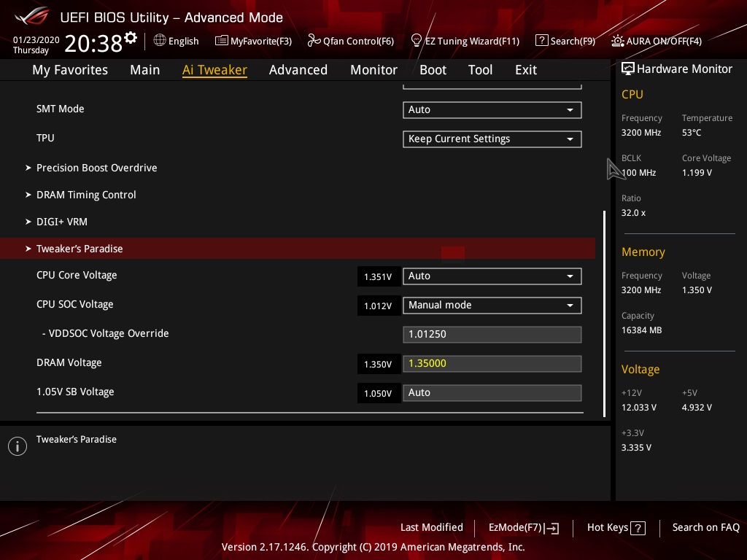The height and width of the screenshot is (560, 747).
Task: Click the info icon in help panel
Action: click(x=18, y=446)
